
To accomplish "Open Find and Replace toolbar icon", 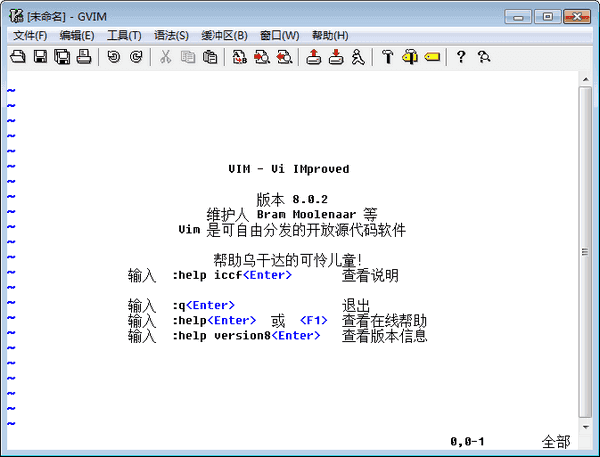I will 239,58.
